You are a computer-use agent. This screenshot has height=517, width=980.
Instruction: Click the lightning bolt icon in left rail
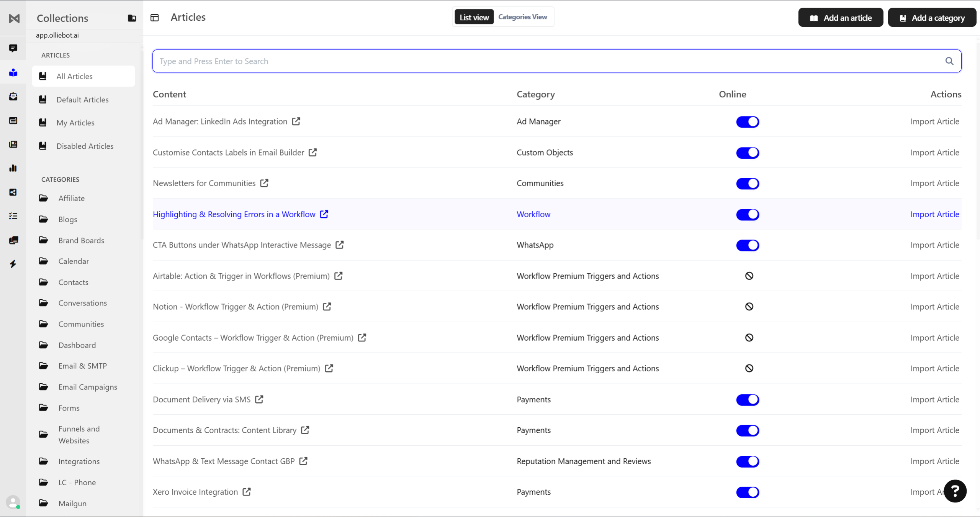click(x=13, y=264)
